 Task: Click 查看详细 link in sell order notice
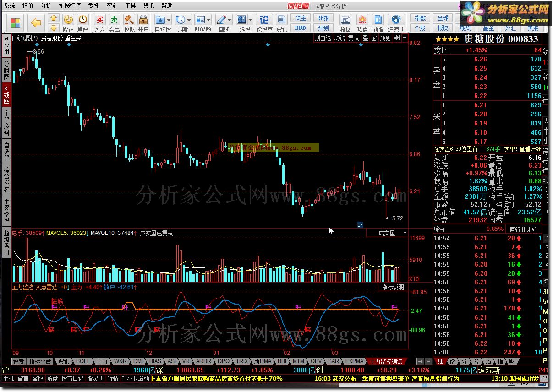click(x=531, y=149)
